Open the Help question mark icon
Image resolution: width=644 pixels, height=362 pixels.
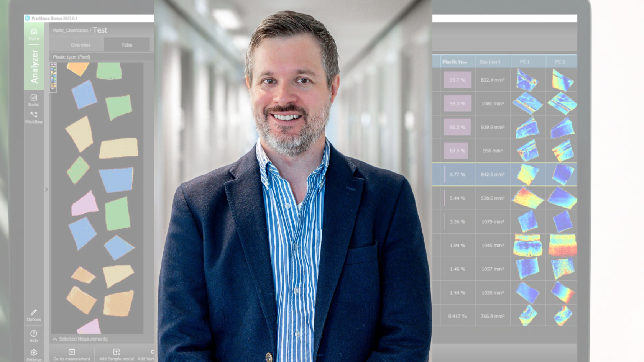pos(34,334)
